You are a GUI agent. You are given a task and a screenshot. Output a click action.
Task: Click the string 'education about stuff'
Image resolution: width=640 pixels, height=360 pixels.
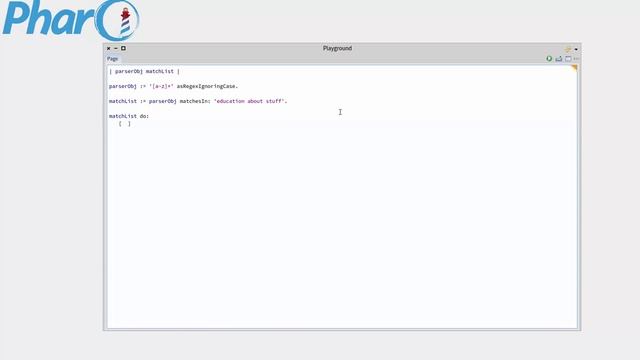tap(249, 101)
